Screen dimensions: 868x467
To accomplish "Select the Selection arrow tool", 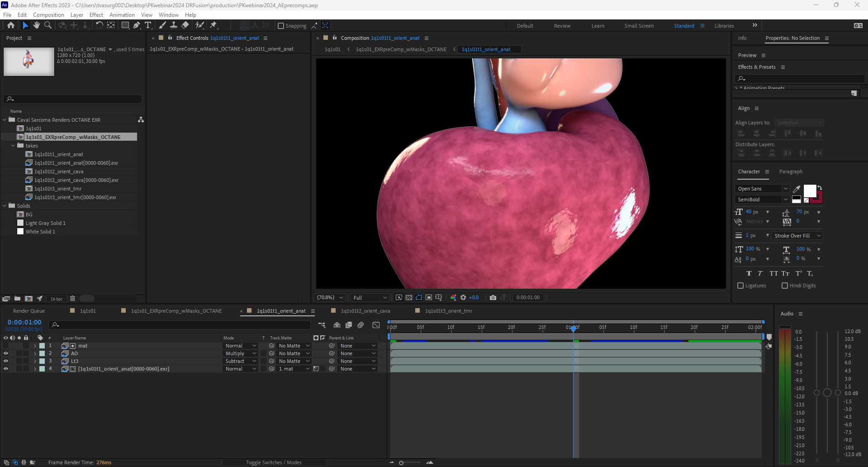I will 25,25.
